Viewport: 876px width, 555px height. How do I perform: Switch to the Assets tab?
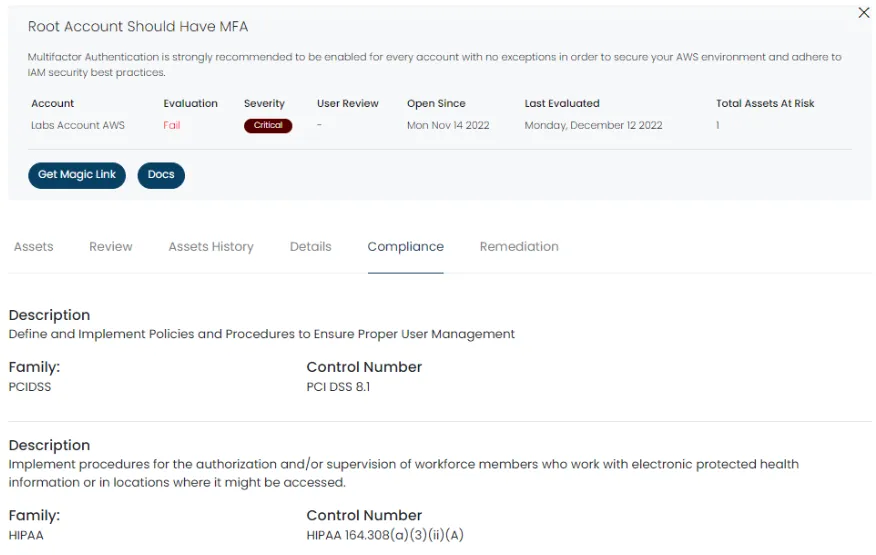34,247
